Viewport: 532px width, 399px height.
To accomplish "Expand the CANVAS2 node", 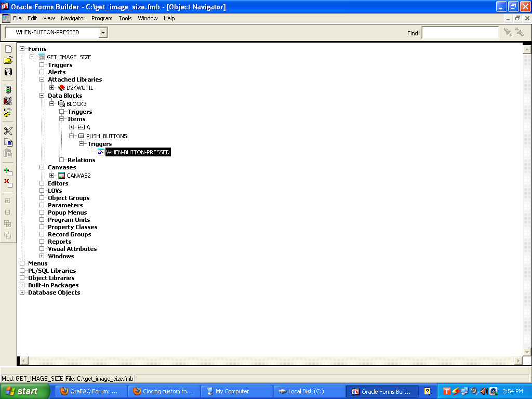I will point(52,176).
